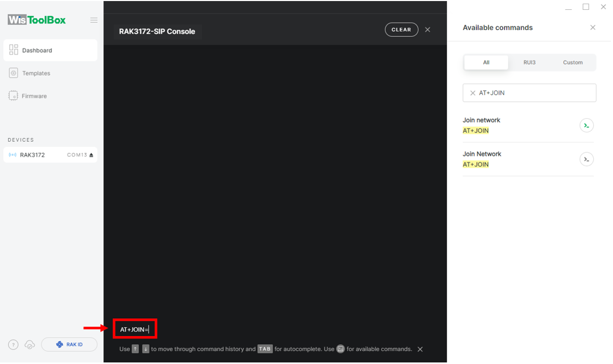Click the command search field
This screenshot has height=364, width=613.
(x=529, y=92)
